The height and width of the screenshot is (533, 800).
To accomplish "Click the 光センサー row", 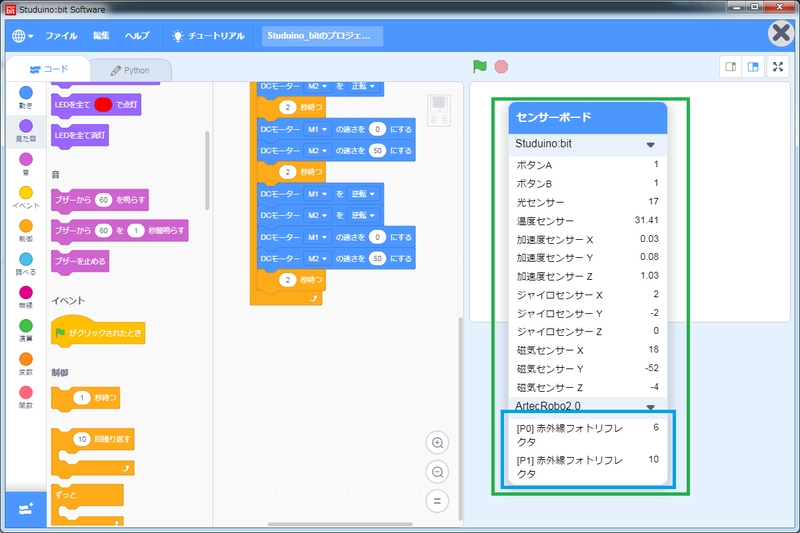I will [588, 202].
